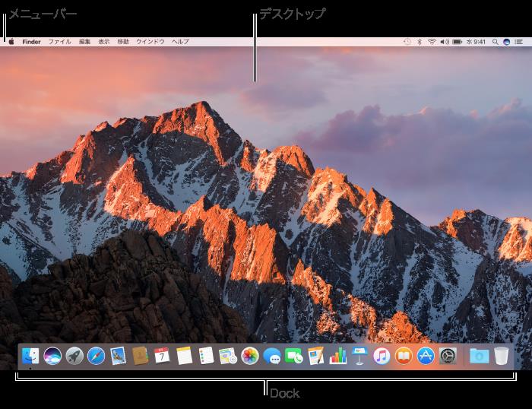
Task: Open the App Store icon
Action: (426, 356)
